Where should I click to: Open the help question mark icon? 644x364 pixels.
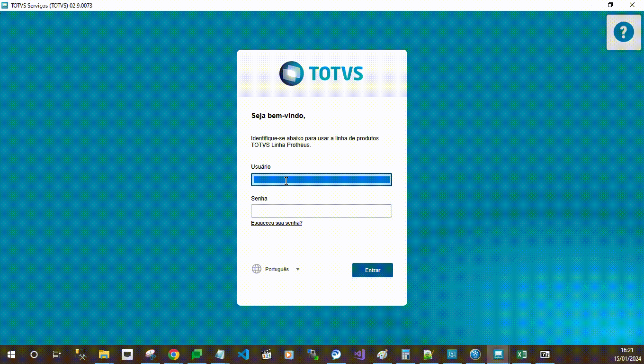pyautogui.click(x=624, y=32)
